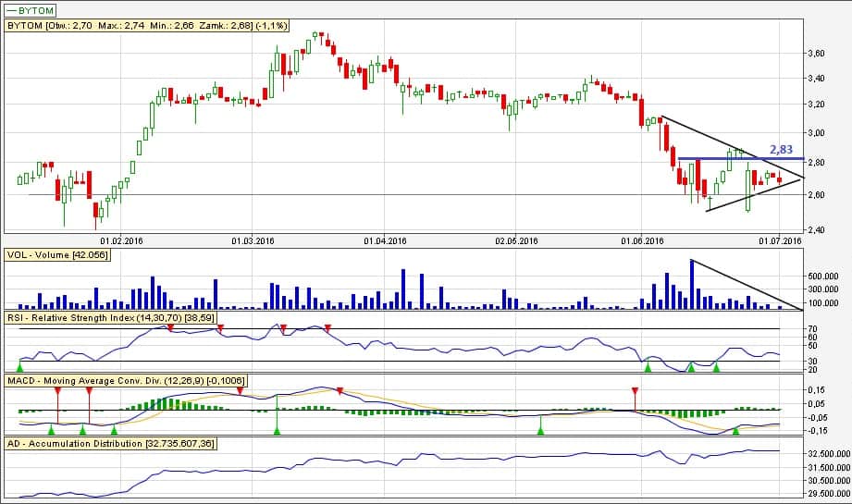The height and width of the screenshot is (504, 852).
Task: Click the 02.05.2016 date axis label
Action: [516, 240]
